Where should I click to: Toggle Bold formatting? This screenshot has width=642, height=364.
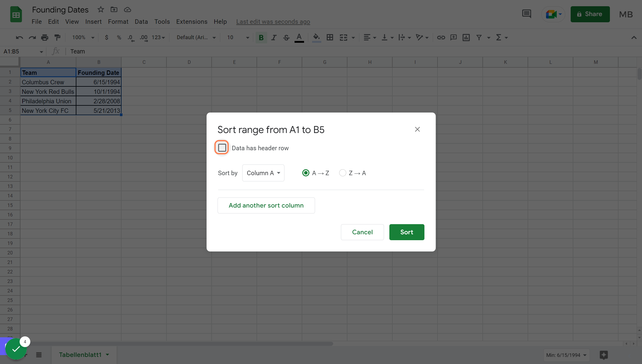tap(261, 37)
